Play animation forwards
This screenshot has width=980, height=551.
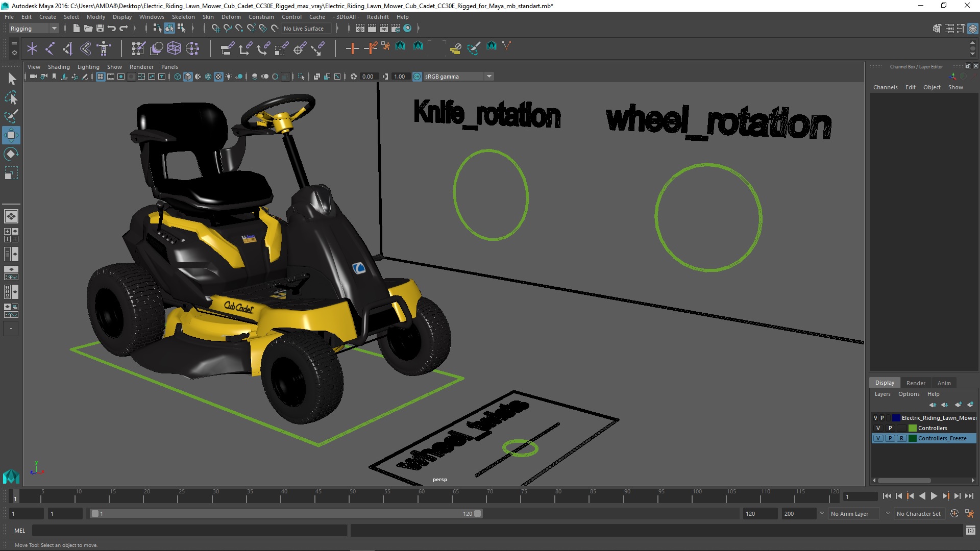click(x=934, y=496)
